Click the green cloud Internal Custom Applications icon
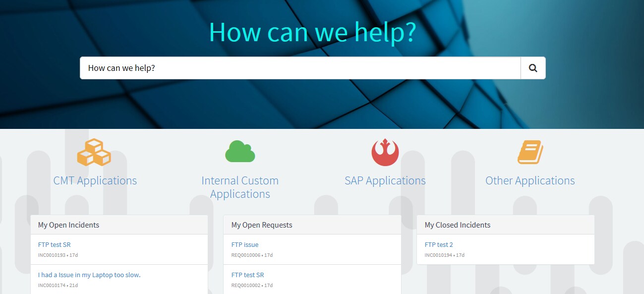 click(x=240, y=151)
